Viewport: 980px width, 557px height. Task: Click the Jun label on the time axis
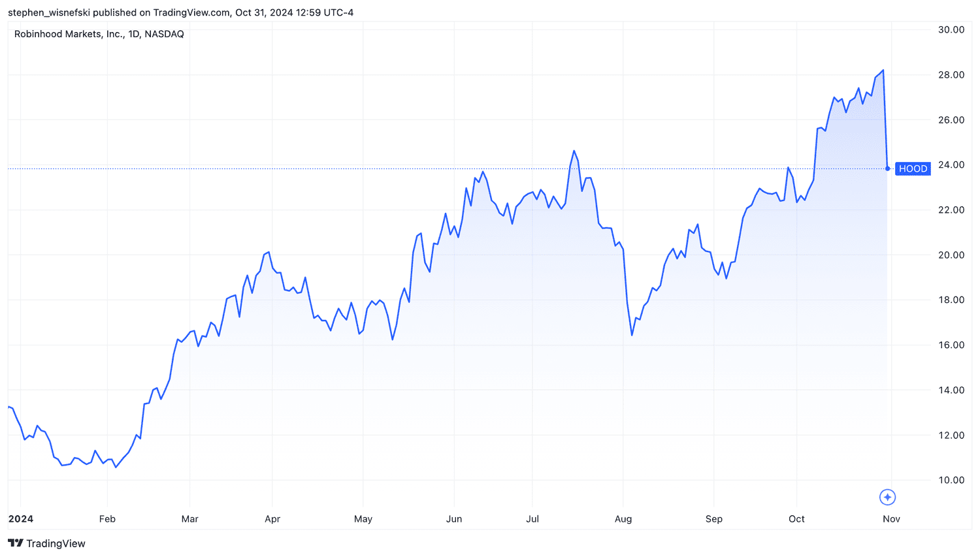pos(454,519)
